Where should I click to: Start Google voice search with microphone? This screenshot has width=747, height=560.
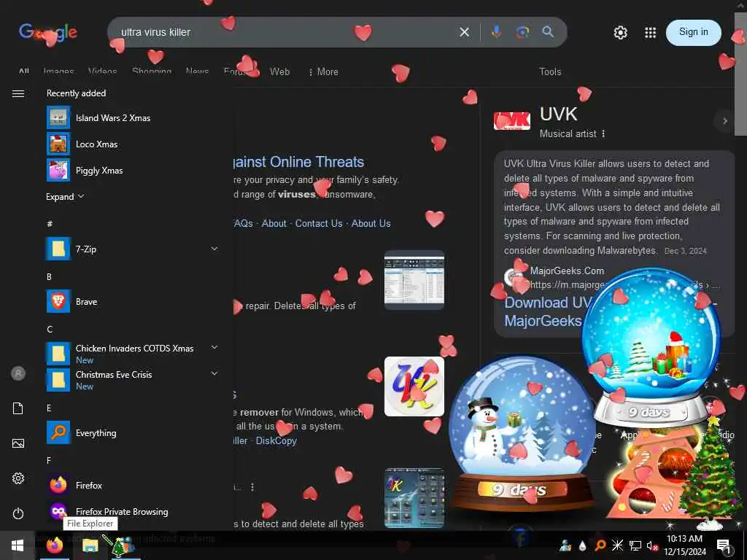[496, 32]
